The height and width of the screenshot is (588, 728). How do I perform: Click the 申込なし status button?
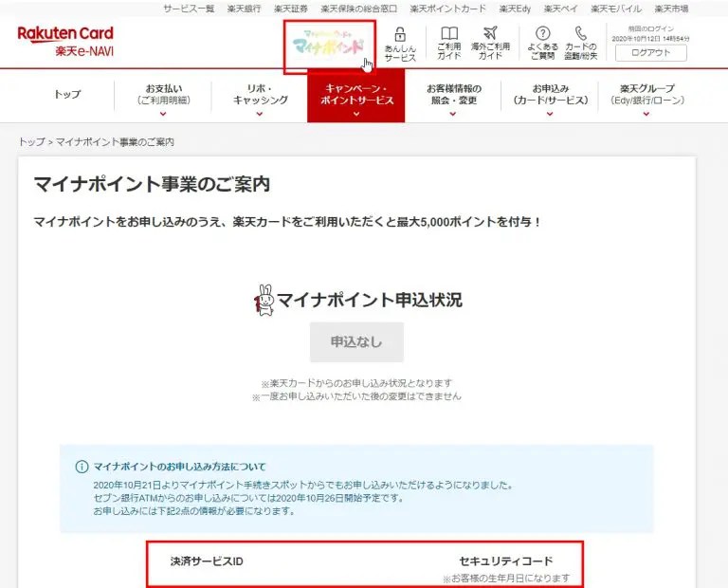pos(356,342)
